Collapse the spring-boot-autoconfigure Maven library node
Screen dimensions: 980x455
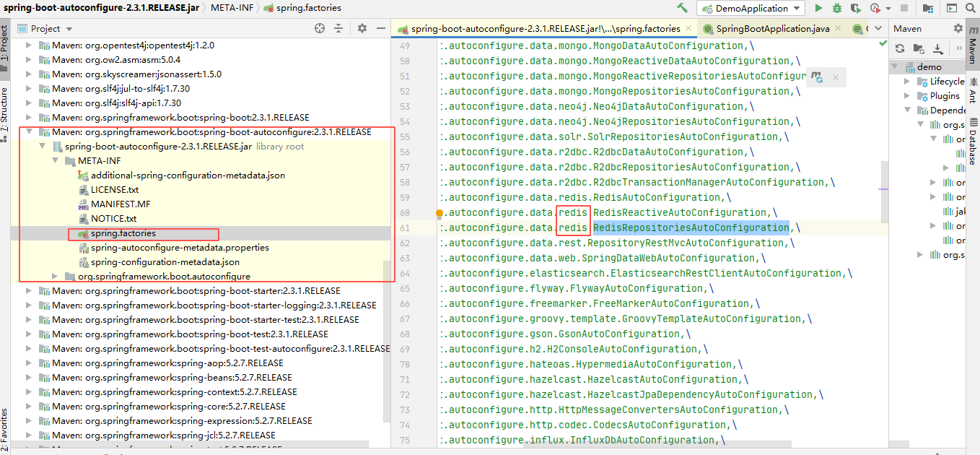point(30,132)
